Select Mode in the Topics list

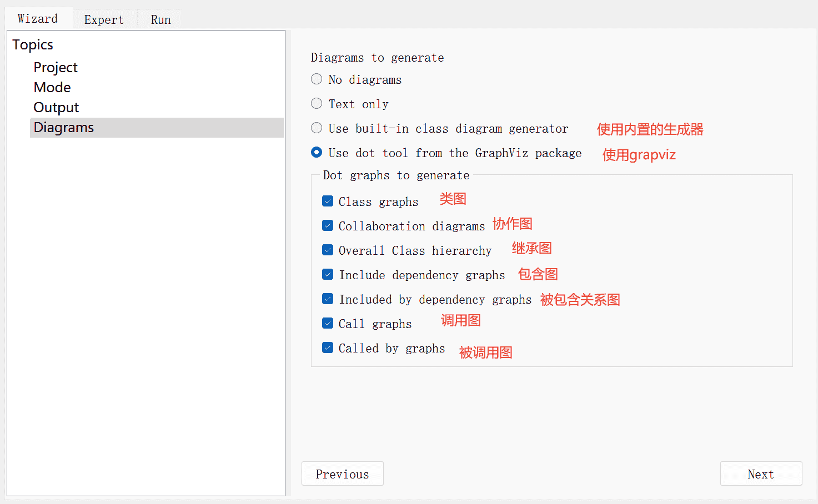point(52,88)
